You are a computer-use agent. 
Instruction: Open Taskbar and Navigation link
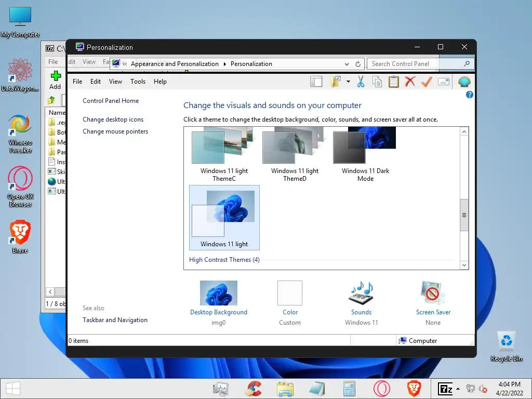click(x=115, y=320)
